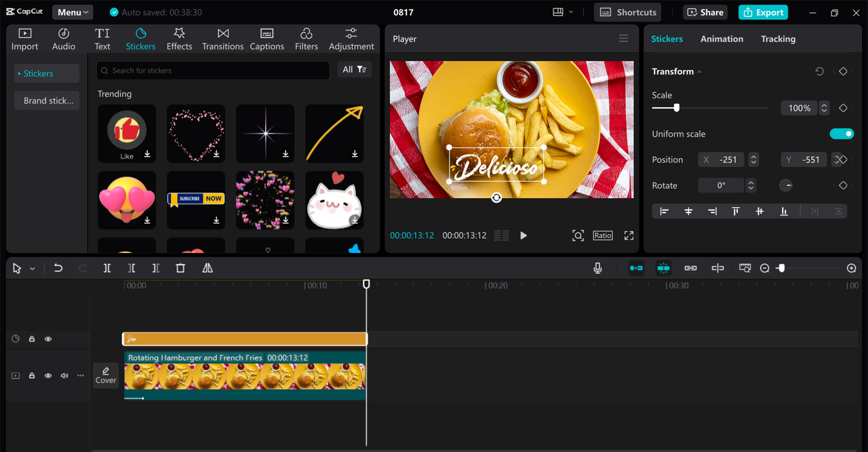Image resolution: width=868 pixels, height=452 pixels.
Task: Add a Rotate keyframe diamond
Action: point(843,185)
